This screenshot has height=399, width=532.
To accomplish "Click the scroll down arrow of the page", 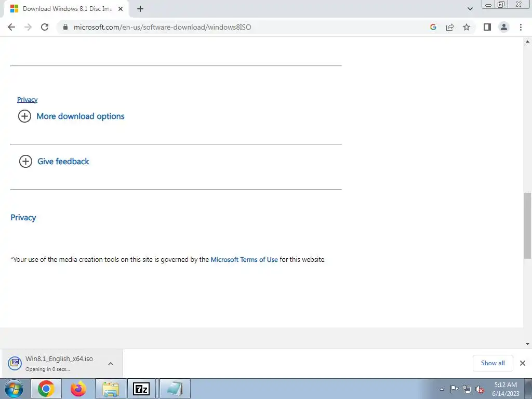I will pyautogui.click(x=528, y=344).
